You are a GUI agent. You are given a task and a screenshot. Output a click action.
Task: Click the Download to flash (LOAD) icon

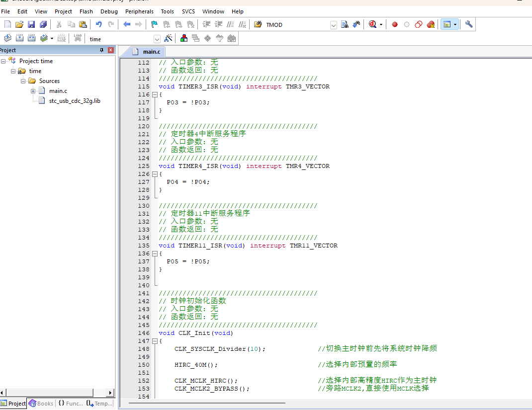78,38
